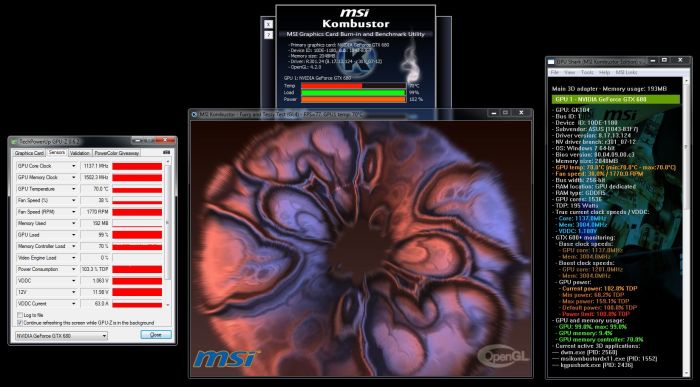Click the Kombustor question mark help button

(268, 35)
